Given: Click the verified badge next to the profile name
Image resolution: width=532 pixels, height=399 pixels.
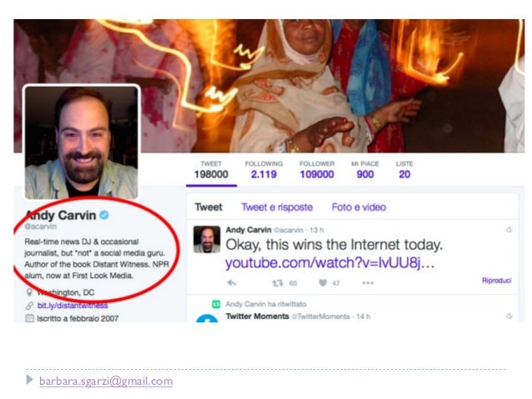Looking at the screenshot, I should [104, 215].
